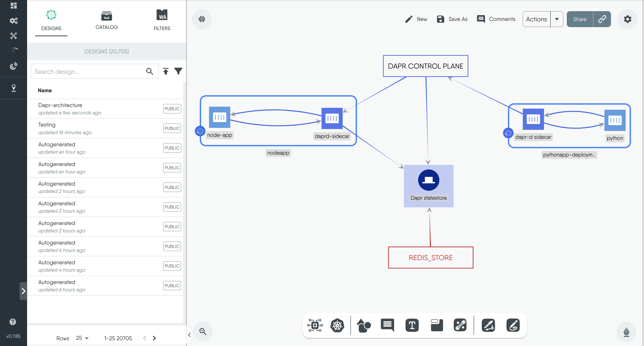Click the comment bubble tool in dock
This screenshot has width=644, height=346.
click(387, 325)
